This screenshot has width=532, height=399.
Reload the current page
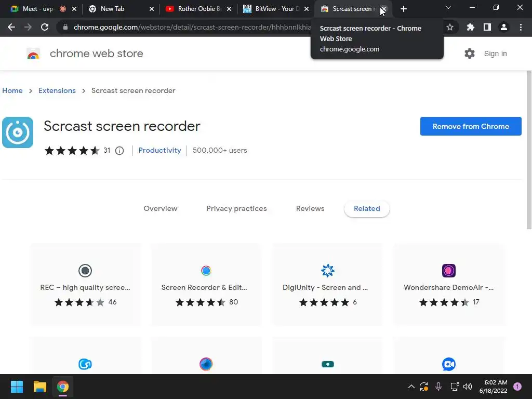coord(45,27)
